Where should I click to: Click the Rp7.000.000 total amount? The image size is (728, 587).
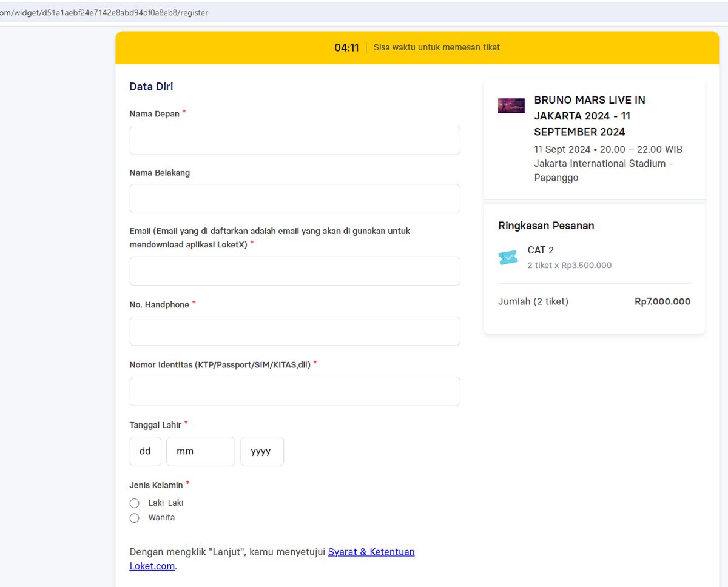[x=662, y=301]
